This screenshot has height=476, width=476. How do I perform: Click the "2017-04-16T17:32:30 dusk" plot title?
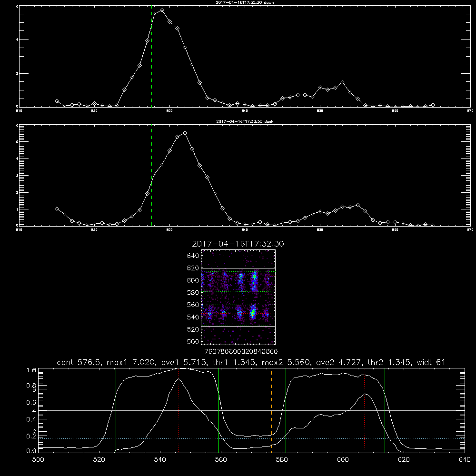[x=245, y=121]
